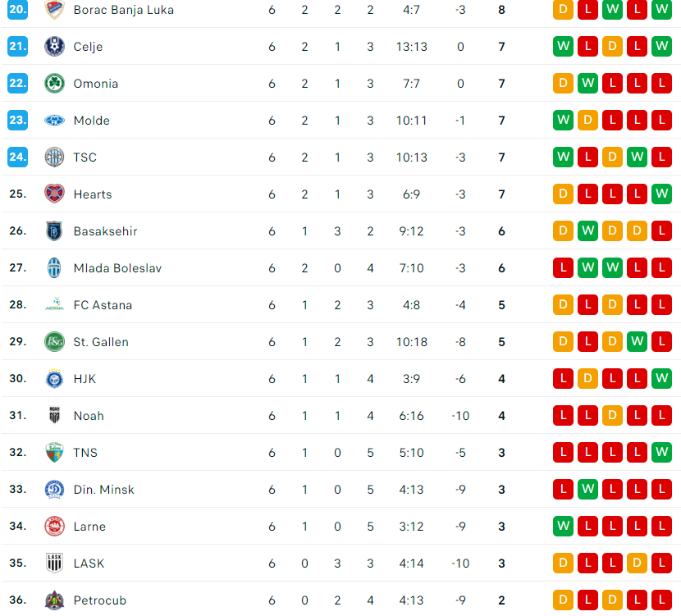Viewport: 681px width, 616px height.
Task: Open the Petrocub team page
Action: (x=99, y=600)
